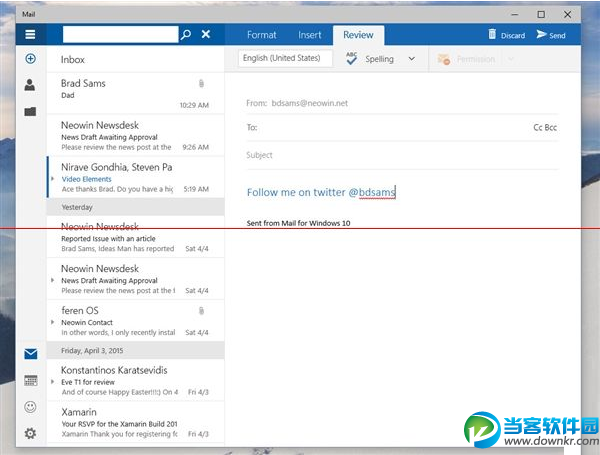Image resolution: width=600 pixels, height=455 pixels.
Task: Switch to the Mail envelope icon
Action: pyautogui.click(x=31, y=354)
